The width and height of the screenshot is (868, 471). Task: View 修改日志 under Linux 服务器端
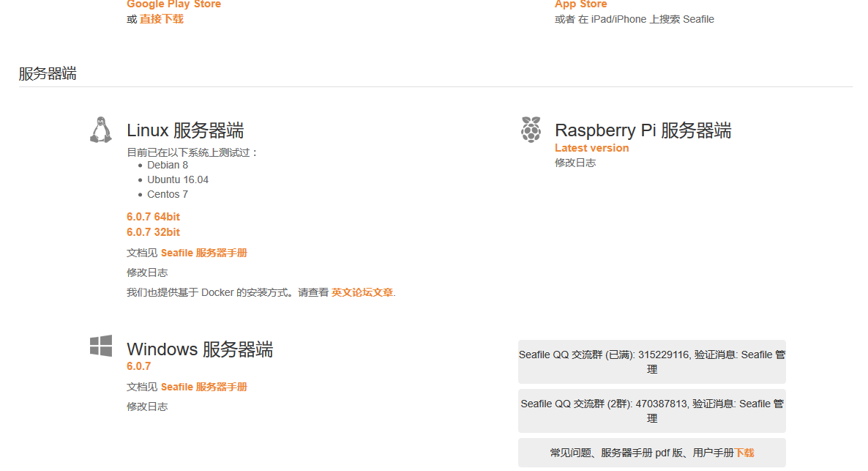click(x=147, y=272)
